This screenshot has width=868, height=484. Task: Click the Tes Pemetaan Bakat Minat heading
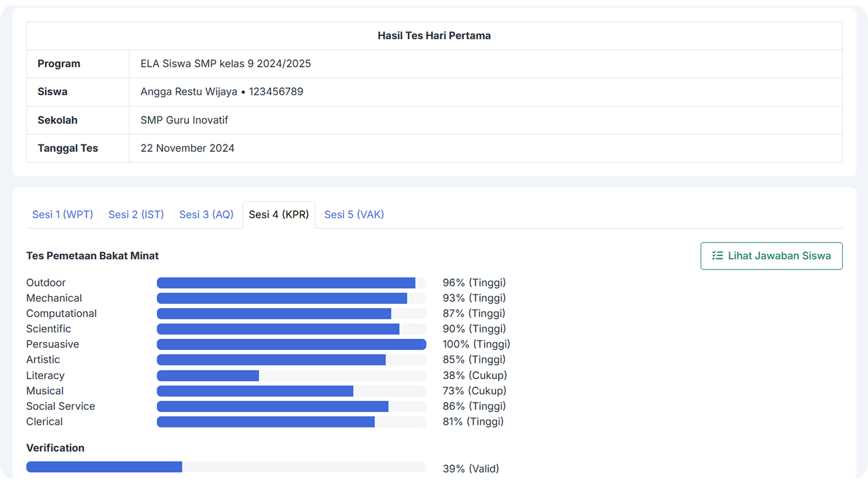(x=92, y=256)
